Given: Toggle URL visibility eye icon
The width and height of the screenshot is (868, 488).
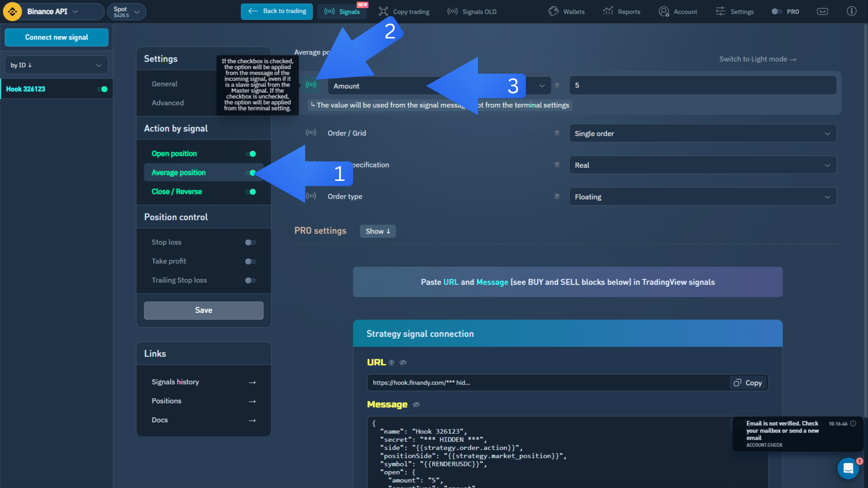Looking at the screenshot, I should pos(403,363).
